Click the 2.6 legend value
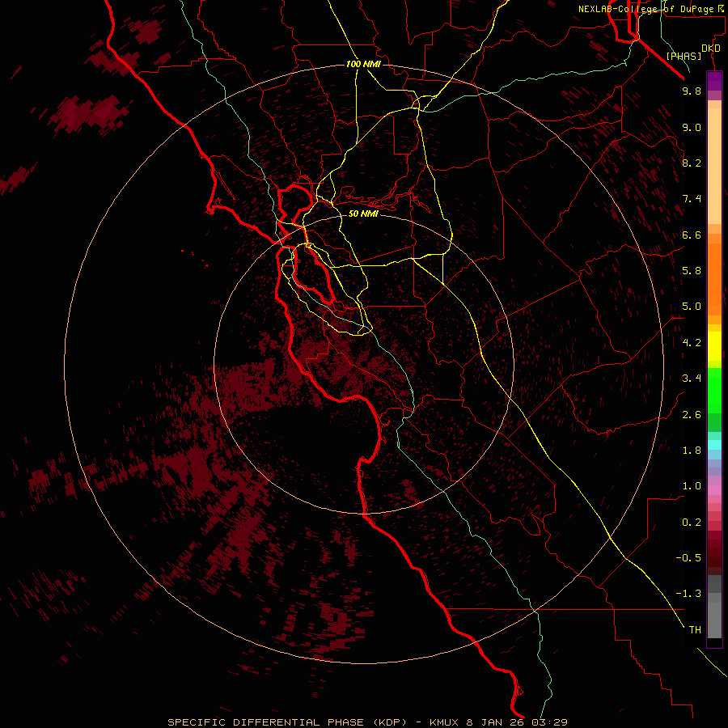 tap(692, 415)
